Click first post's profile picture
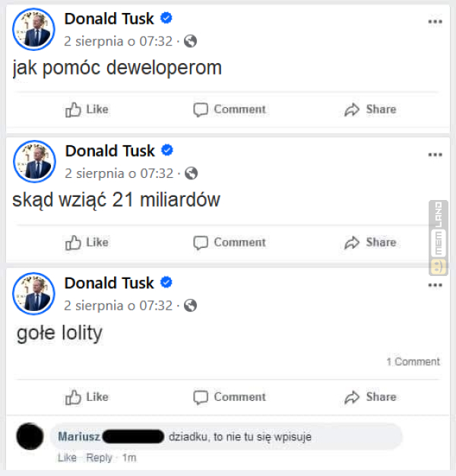456x476 pixels. tap(33, 30)
